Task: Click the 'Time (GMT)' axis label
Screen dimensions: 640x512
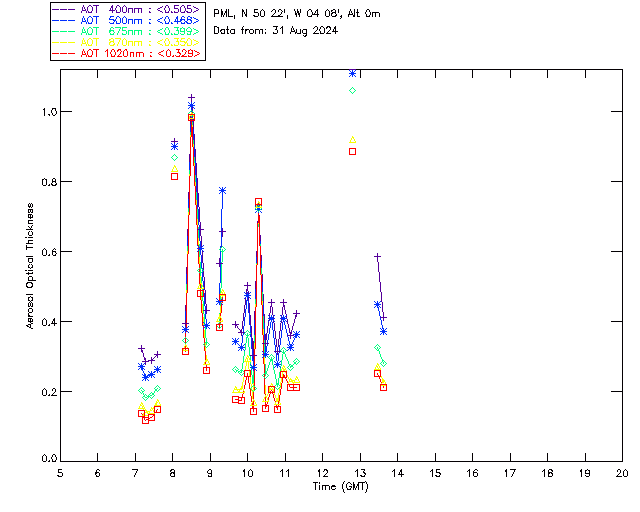Action: tap(341, 487)
